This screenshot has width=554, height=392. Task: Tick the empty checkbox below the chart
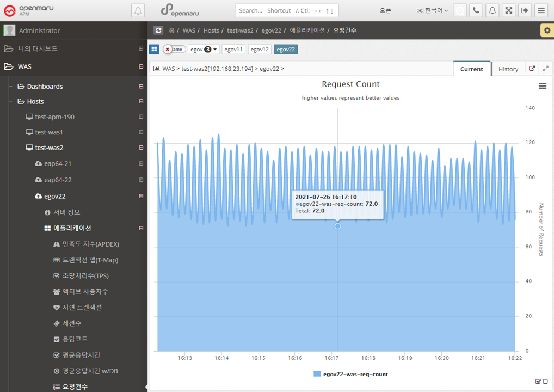545,382
